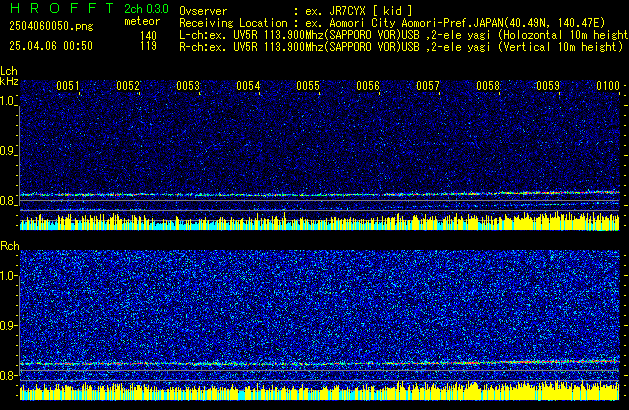
Task: Click the Rch channel label
Action: click(10, 246)
